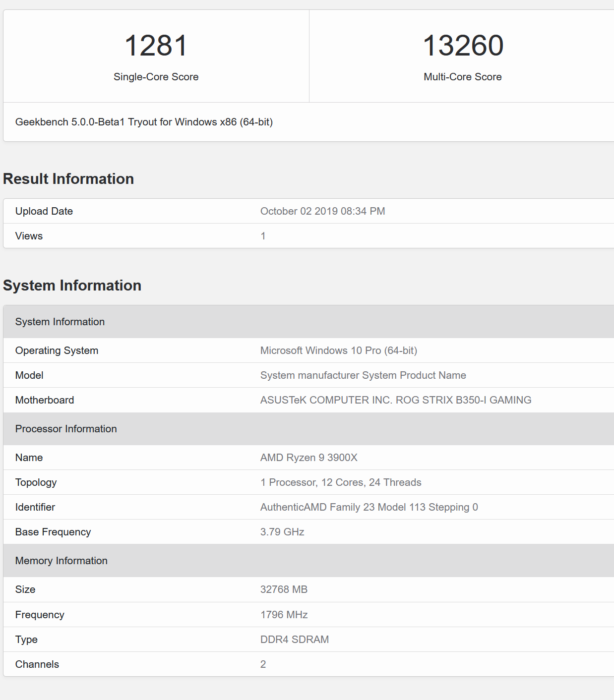Click the single-core score 1281
The width and height of the screenshot is (614, 700).
pyautogui.click(x=156, y=46)
